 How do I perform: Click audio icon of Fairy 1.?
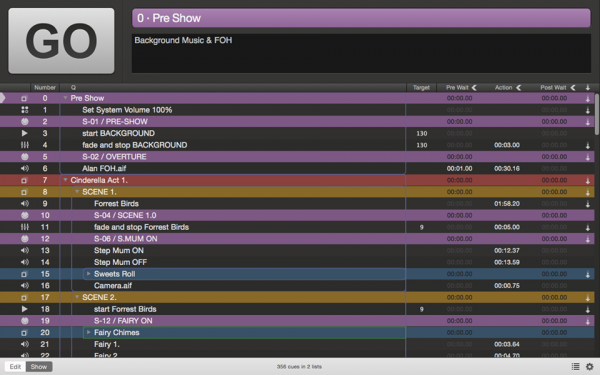click(x=24, y=344)
